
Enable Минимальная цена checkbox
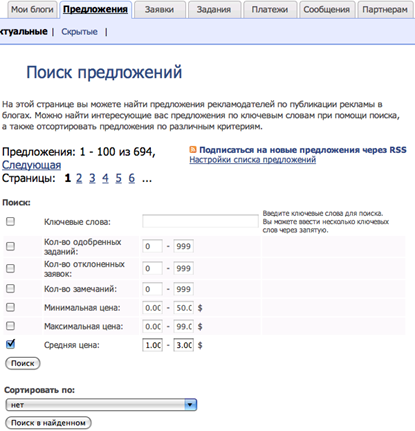pos(10,307)
